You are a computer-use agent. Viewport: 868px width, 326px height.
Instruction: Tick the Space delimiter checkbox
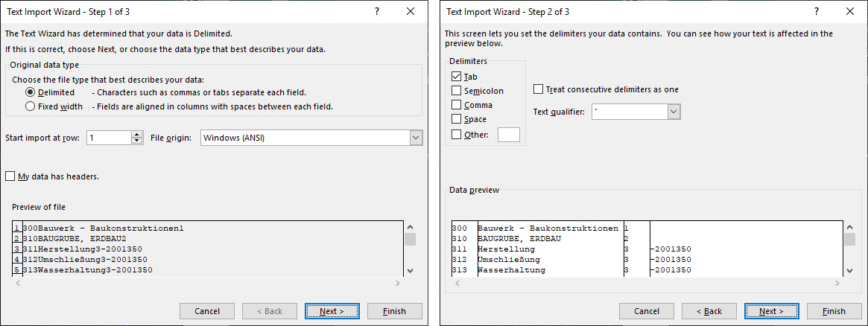(x=457, y=119)
